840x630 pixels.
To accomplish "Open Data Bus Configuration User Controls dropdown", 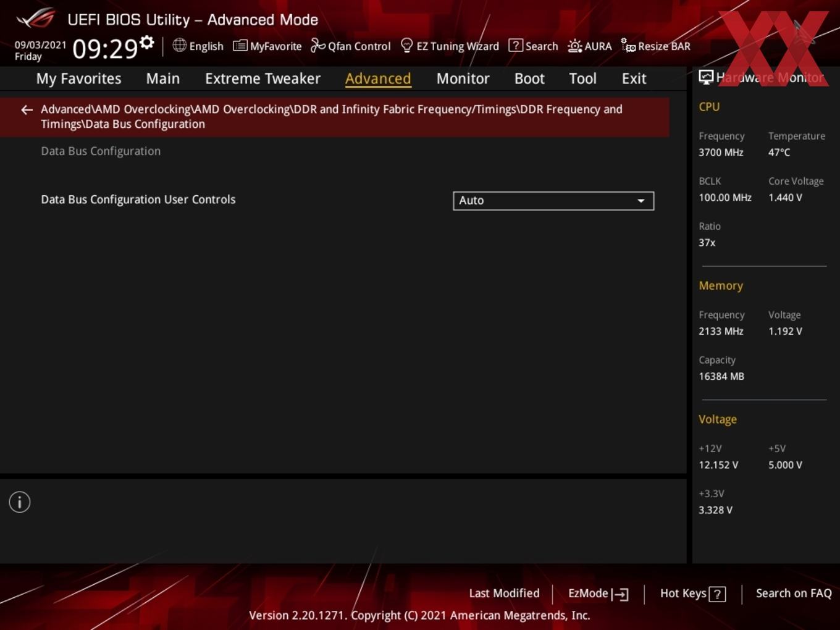I will [x=553, y=201].
